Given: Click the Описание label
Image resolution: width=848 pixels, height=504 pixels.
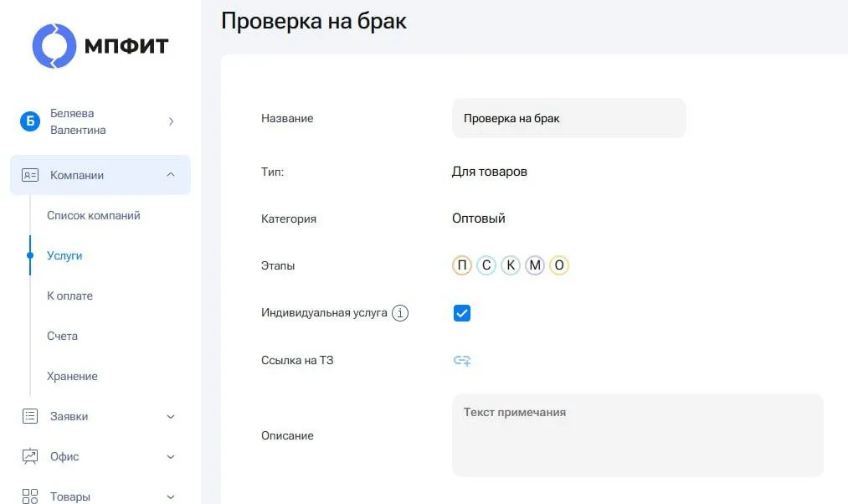Looking at the screenshot, I should (287, 436).
